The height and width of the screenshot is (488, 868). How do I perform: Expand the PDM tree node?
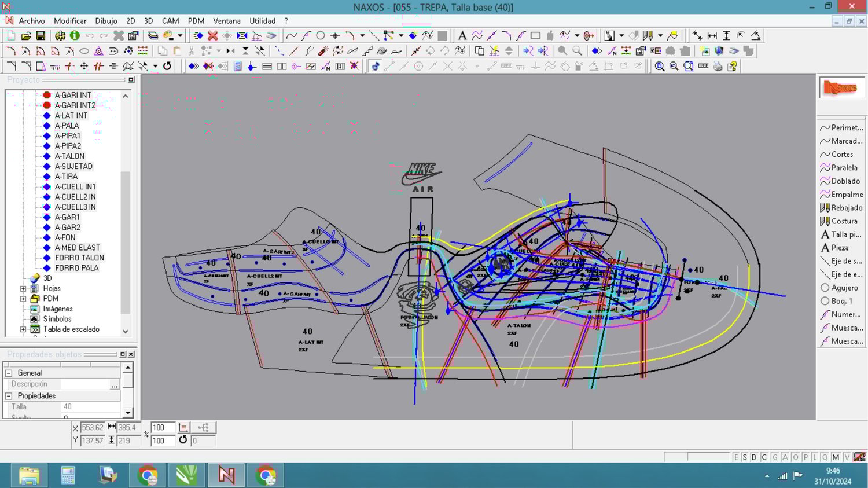23,299
